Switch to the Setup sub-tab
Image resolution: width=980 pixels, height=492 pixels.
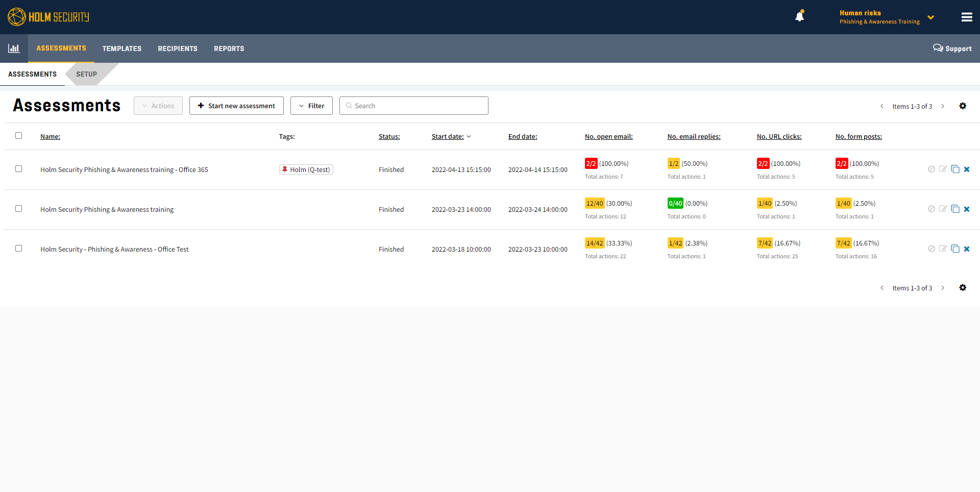[x=87, y=74]
